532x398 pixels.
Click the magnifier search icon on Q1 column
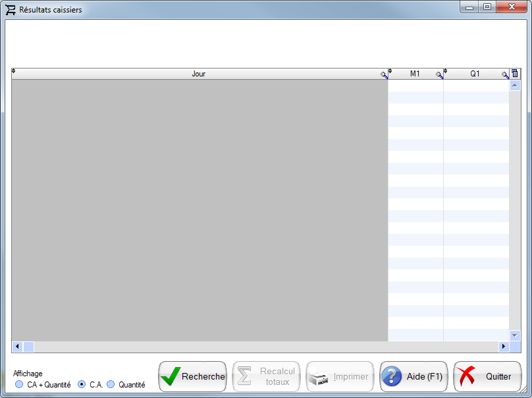pos(504,74)
